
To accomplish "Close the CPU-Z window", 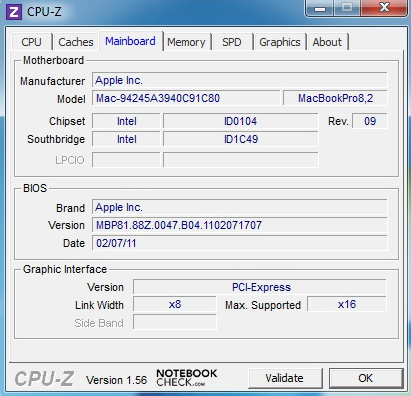I will pyautogui.click(x=384, y=8).
